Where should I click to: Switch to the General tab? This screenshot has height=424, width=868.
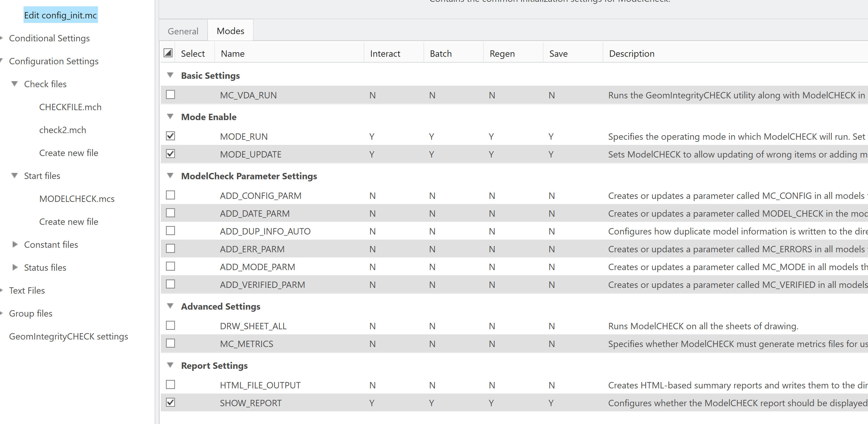tap(183, 31)
